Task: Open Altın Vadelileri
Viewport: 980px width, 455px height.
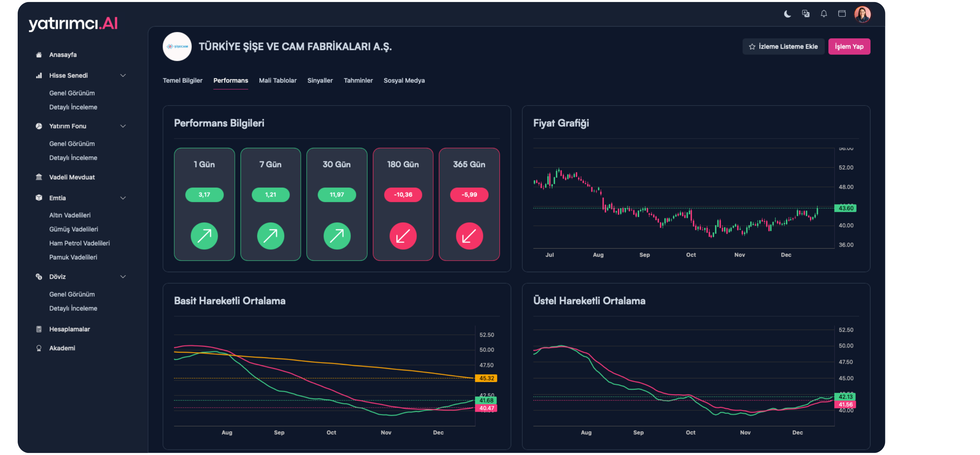Action: 70,216
